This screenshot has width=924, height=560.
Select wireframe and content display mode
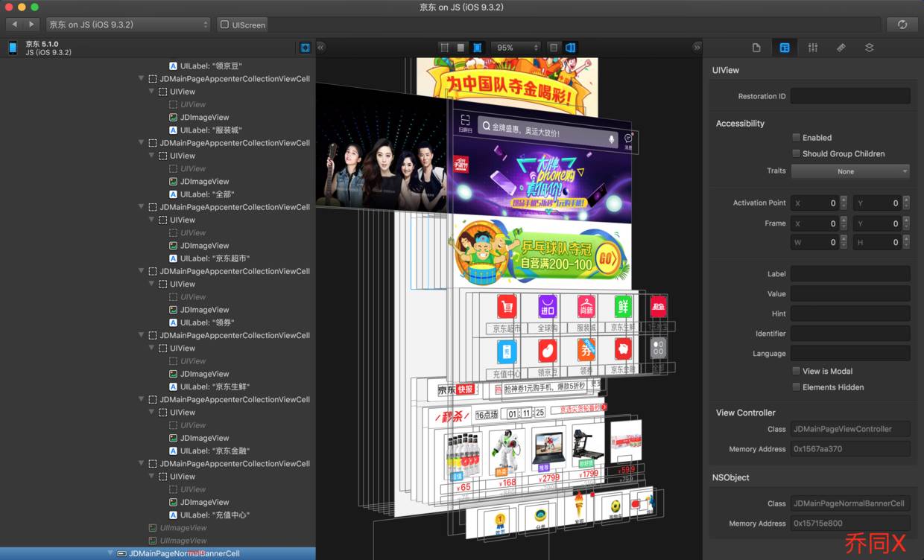coord(477,47)
